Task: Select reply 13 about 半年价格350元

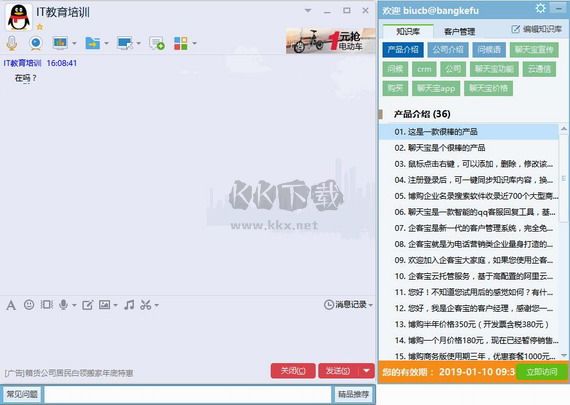Action: click(469, 324)
